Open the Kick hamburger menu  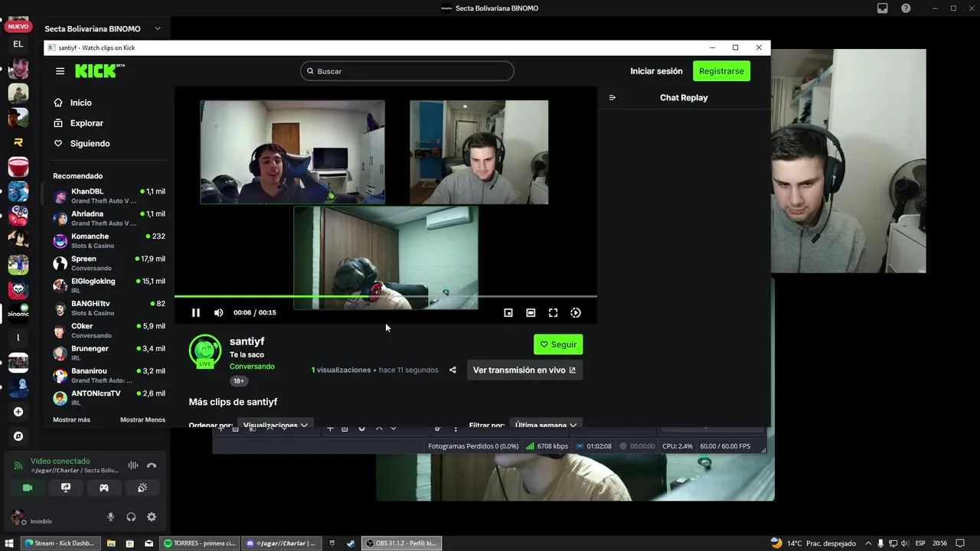(60, 71)
